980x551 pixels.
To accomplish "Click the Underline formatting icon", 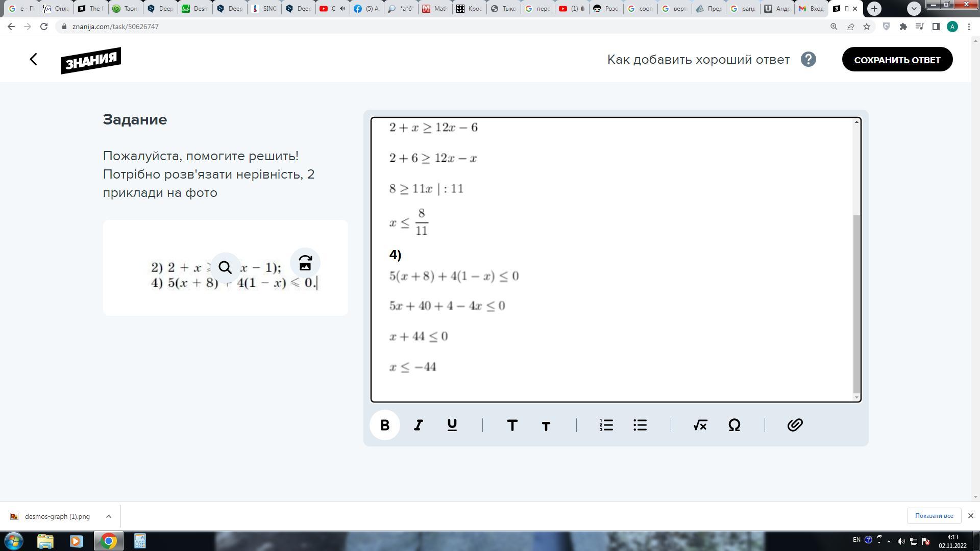I will (x=451, y=425).
